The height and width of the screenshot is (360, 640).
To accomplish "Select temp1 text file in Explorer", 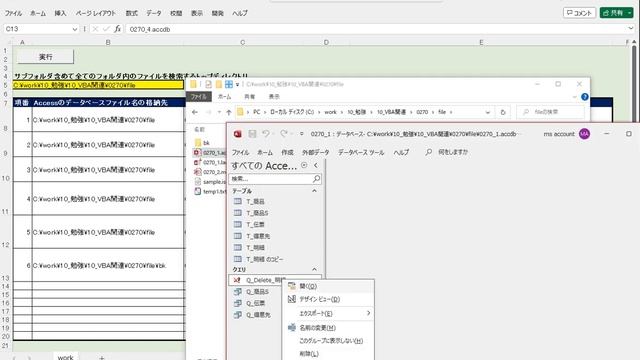I will click(210, 191).
